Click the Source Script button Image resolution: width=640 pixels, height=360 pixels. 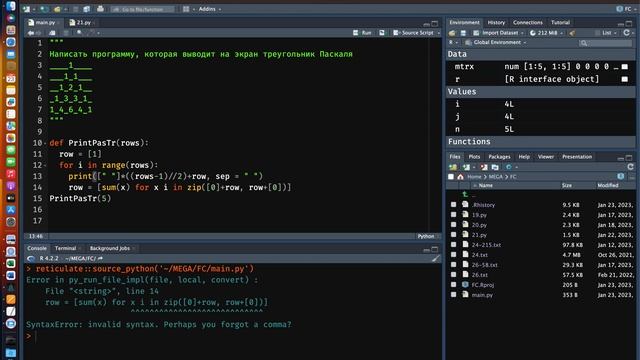414,33
